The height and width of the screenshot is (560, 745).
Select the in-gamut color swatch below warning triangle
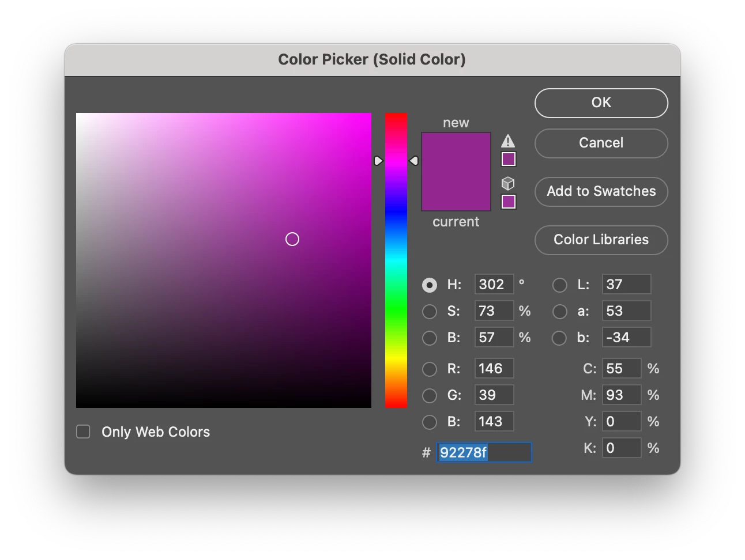(x=509, y=159)
